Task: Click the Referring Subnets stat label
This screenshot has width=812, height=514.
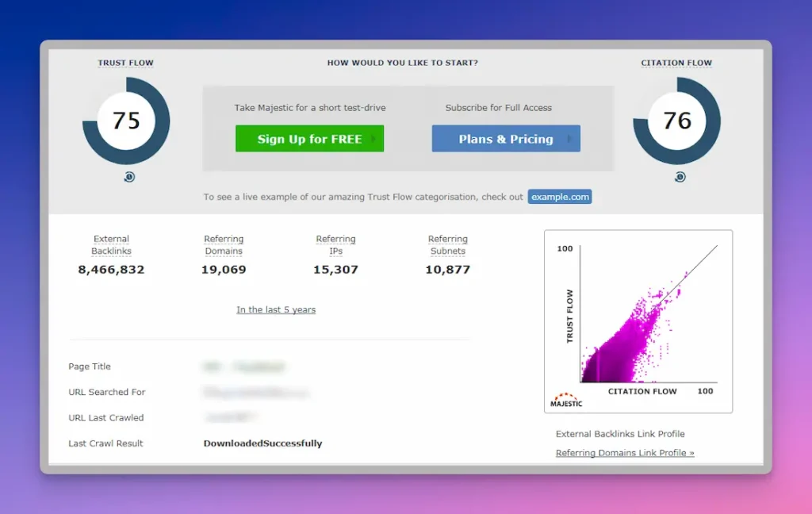Action: coord(448,245)
